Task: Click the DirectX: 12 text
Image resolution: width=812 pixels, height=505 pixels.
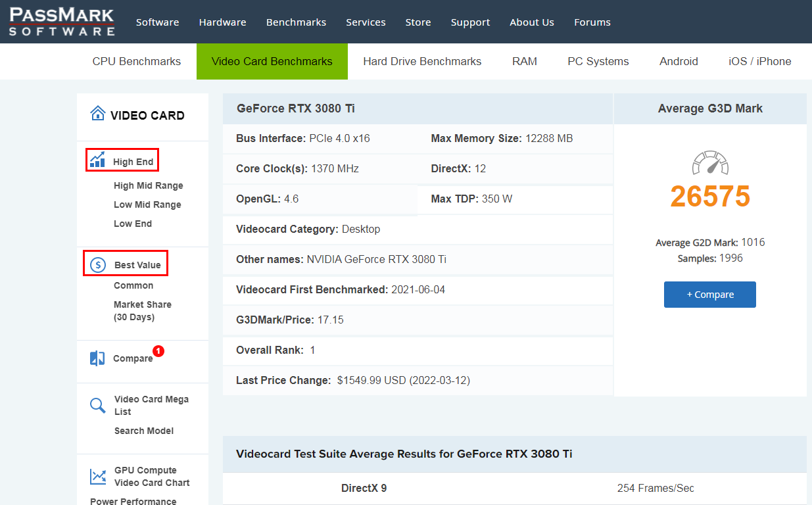Action: (459, 168)
